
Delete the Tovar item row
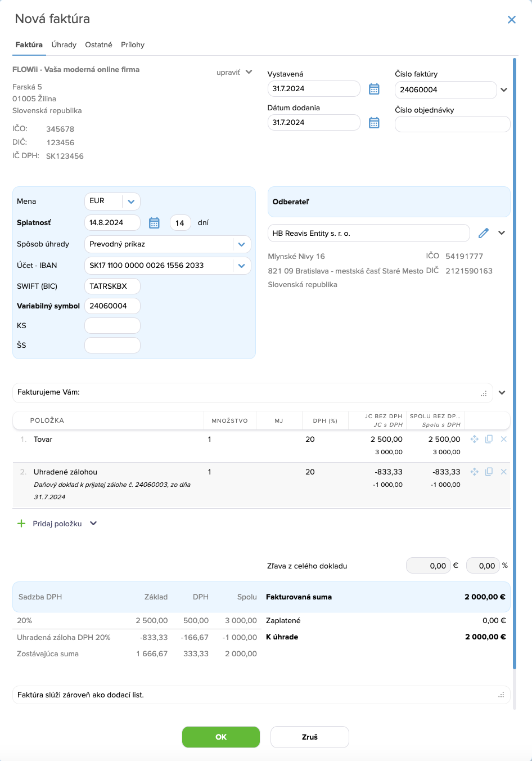pos(503,439)
